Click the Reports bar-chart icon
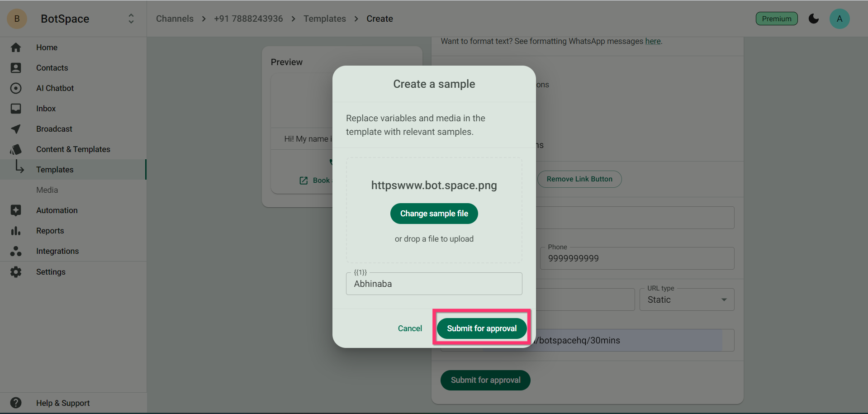This screenshot has height=414, width=868. pos(16,231)
